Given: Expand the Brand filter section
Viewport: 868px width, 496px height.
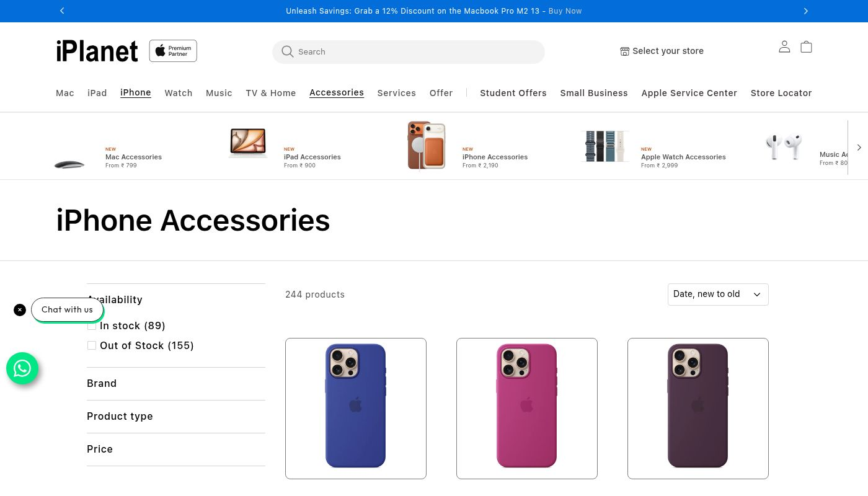Looking at the screenshot, I should 175,383.
